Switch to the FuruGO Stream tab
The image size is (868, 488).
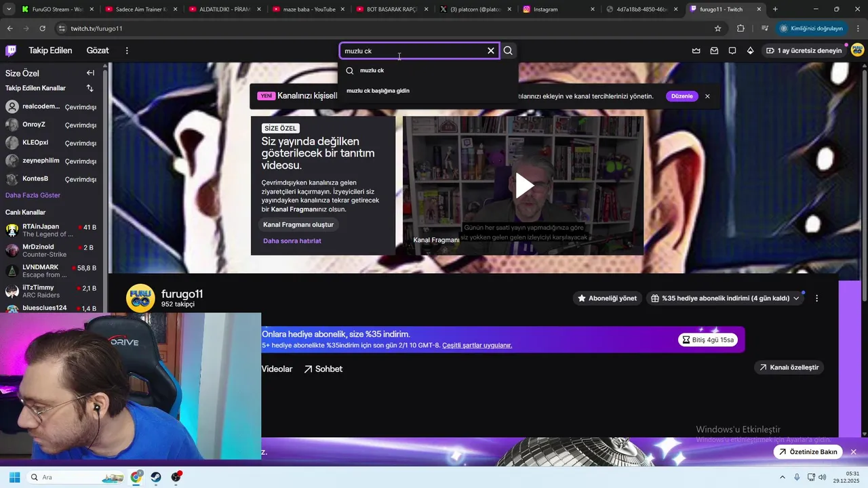point(58,9)
